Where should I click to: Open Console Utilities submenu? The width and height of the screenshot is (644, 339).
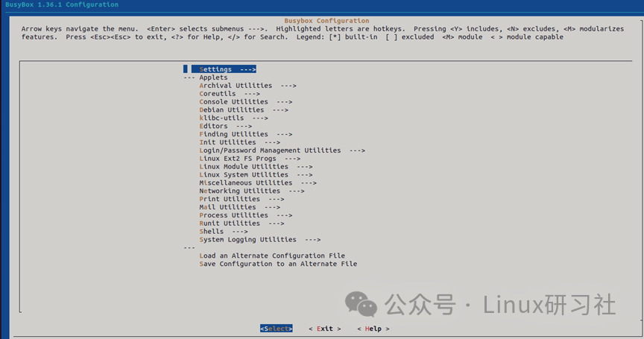(x=246, y=102)
